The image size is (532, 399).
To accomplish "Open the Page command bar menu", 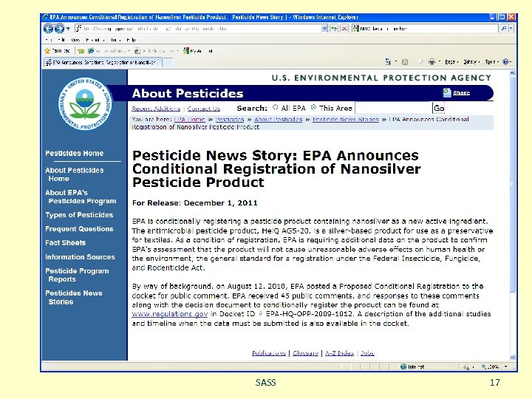I will [x=451, y=62].
